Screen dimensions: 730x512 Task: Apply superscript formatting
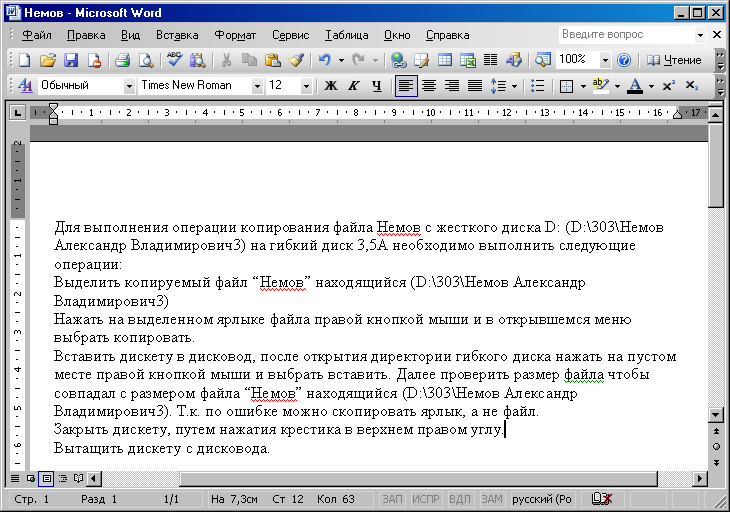pos(669,86)
